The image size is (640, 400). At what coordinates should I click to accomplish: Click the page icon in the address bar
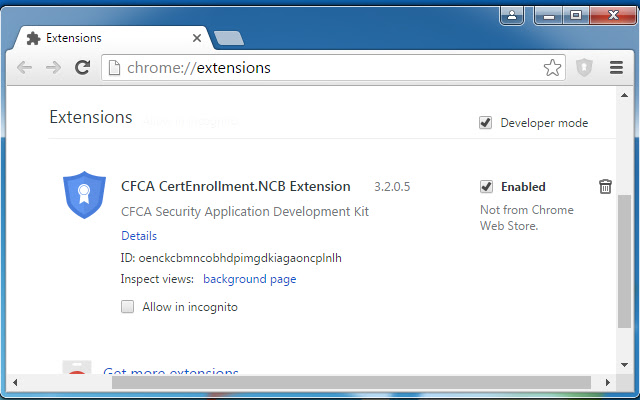[114, 68]
